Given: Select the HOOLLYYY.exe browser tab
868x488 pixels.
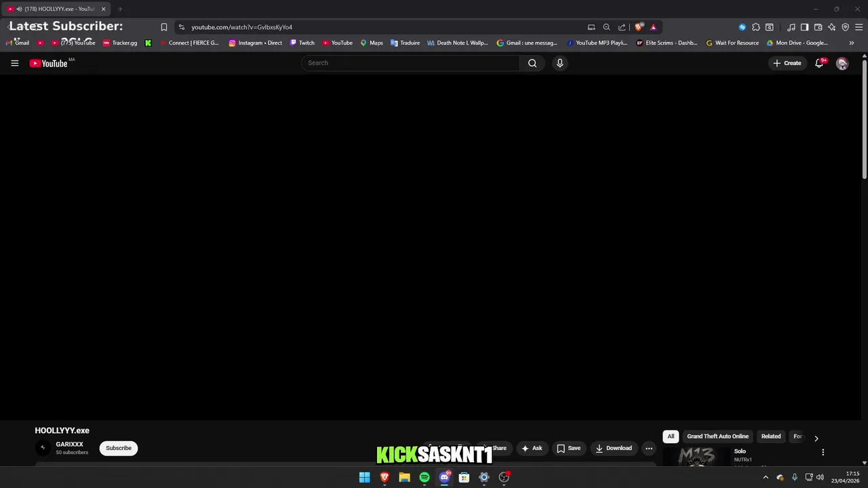Looking at the screenshot, I should [57, 9].
